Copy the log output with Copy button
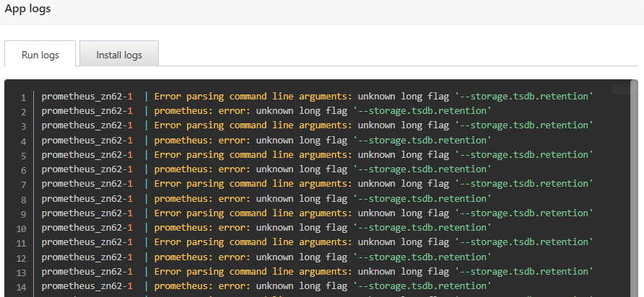This screenshot has width=644, height=297. 622,90
